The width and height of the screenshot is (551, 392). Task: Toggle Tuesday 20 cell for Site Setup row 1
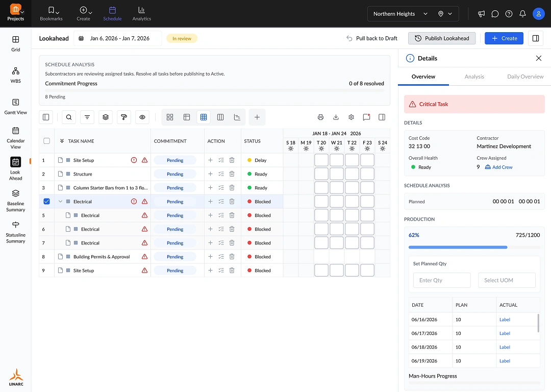point(321,160)
